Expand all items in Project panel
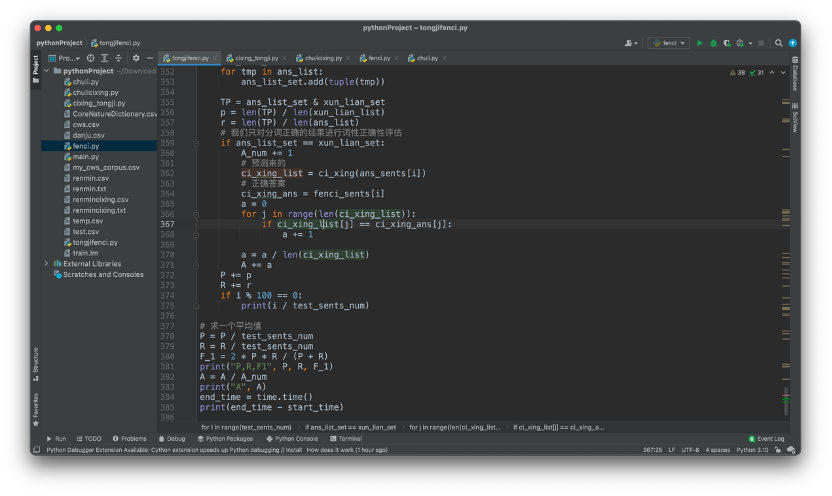Screen dimensions: 832x496 (x=105, y=58)
